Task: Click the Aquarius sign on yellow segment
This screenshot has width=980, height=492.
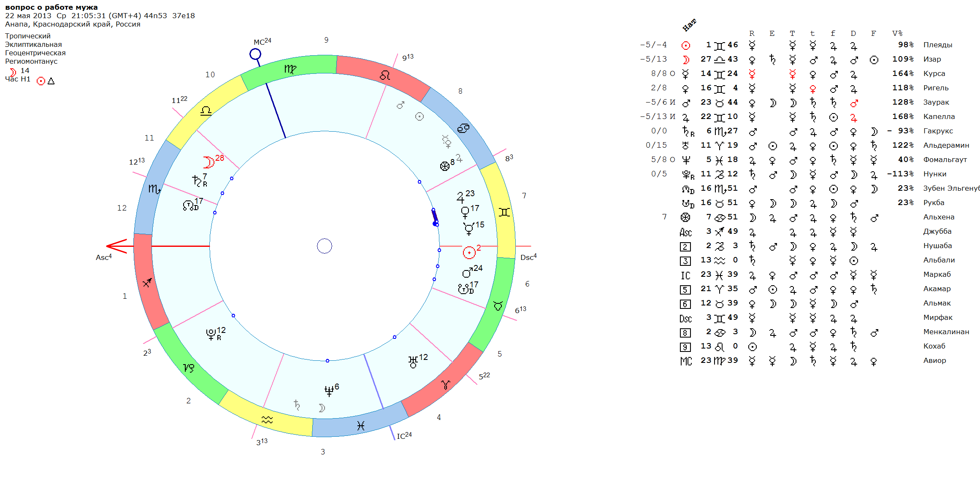Action: click(267, 420)
